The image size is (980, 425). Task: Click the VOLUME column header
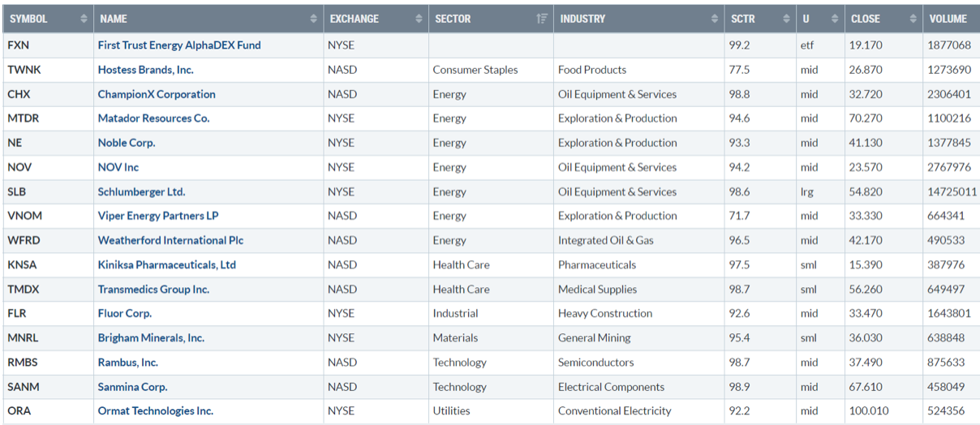pos(948,19)
